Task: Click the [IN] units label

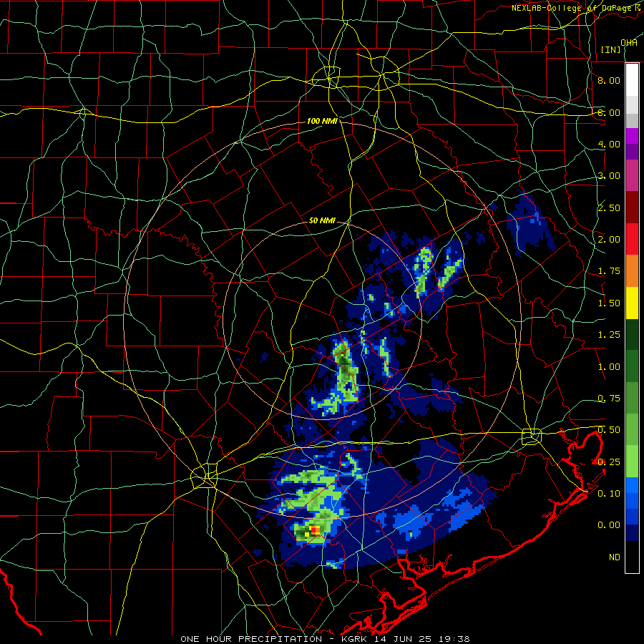Action: (x=610, y=49)
